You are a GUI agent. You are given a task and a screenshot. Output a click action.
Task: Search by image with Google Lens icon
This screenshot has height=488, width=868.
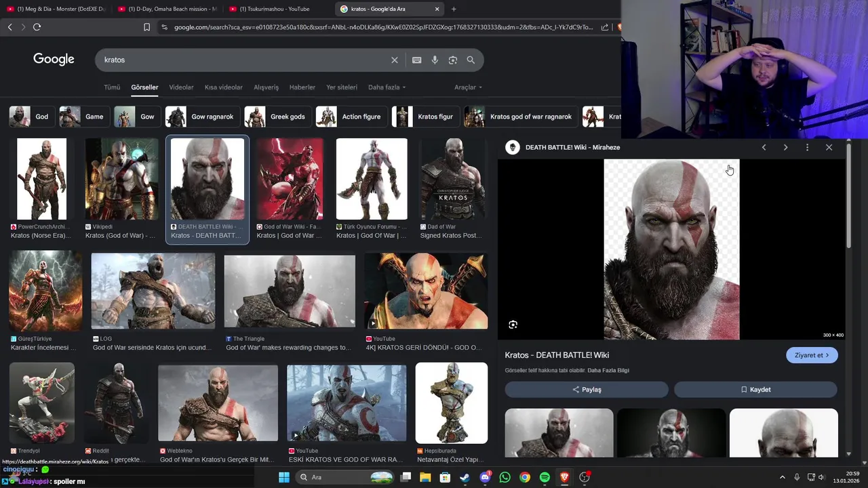[x=453, y=60]
